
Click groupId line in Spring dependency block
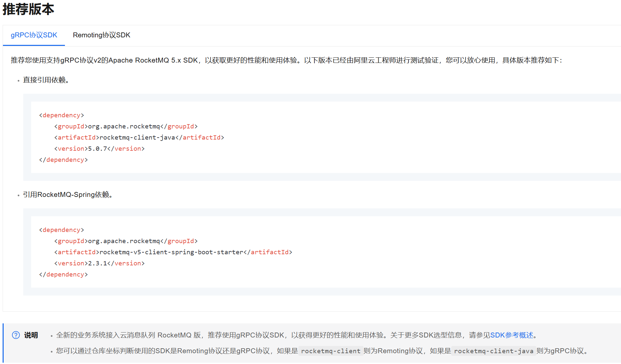click(126, 241)
